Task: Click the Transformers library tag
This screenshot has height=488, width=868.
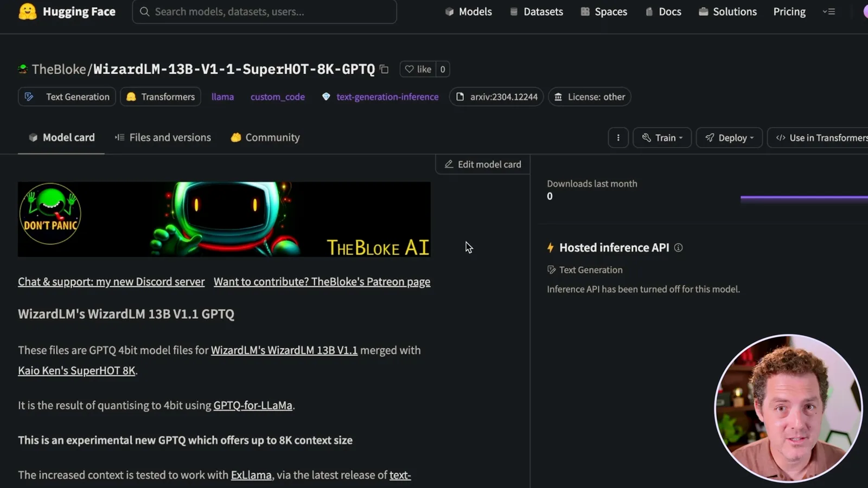Action: tap(161, 97)
